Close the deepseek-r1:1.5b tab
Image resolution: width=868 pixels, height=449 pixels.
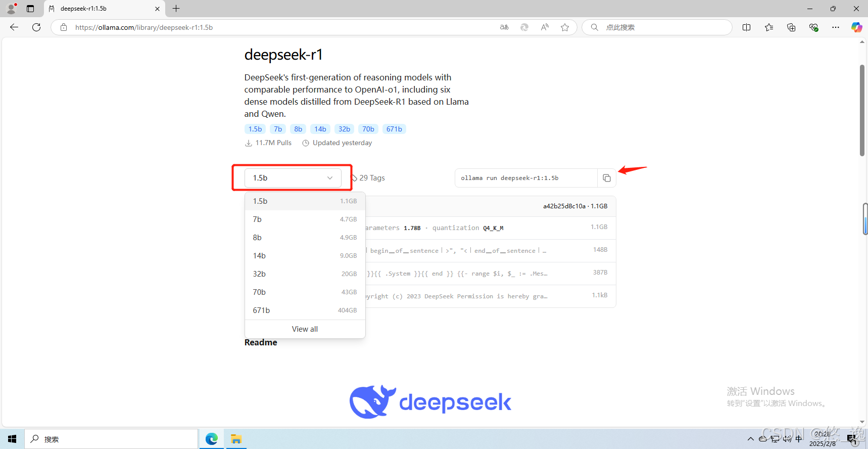[x=157, y=9]
